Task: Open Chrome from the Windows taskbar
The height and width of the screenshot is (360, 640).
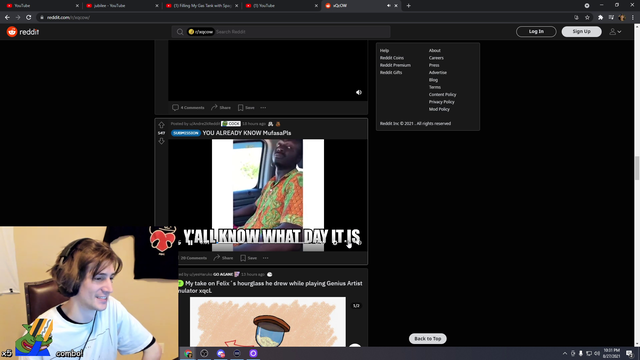Action: (188, 353)
